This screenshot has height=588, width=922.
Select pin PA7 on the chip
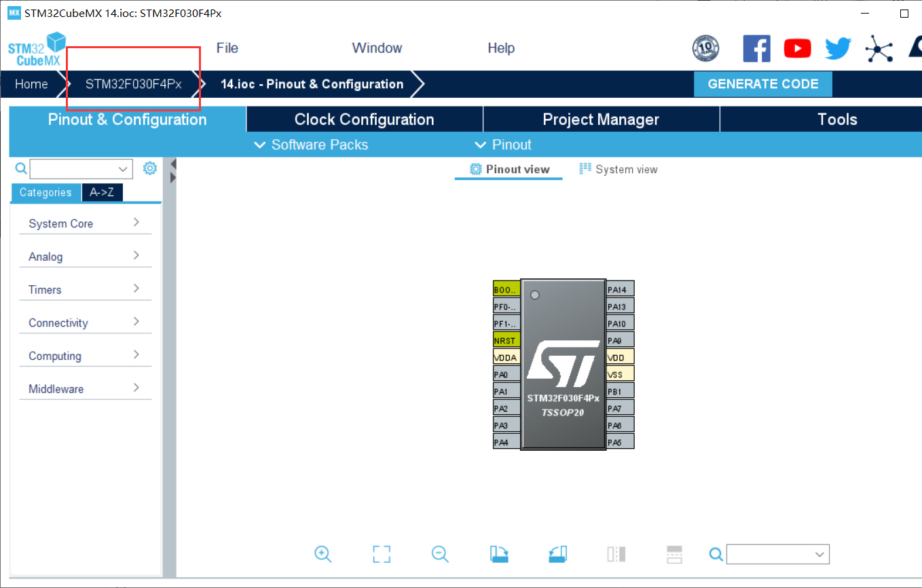point(621,408)
